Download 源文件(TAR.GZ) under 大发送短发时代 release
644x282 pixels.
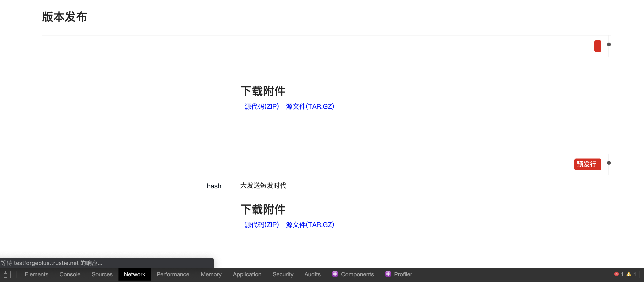[310, 225]
